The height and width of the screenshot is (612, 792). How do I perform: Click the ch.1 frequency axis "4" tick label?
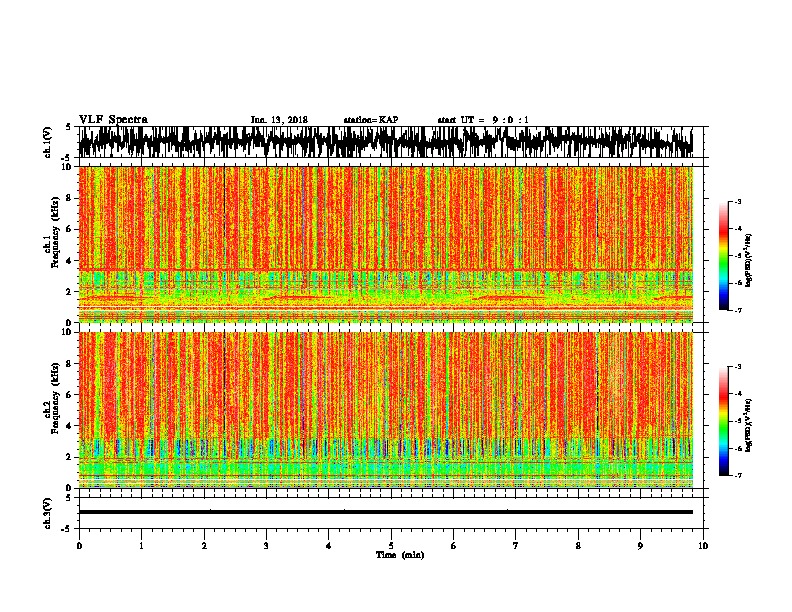tap(69, 261)
